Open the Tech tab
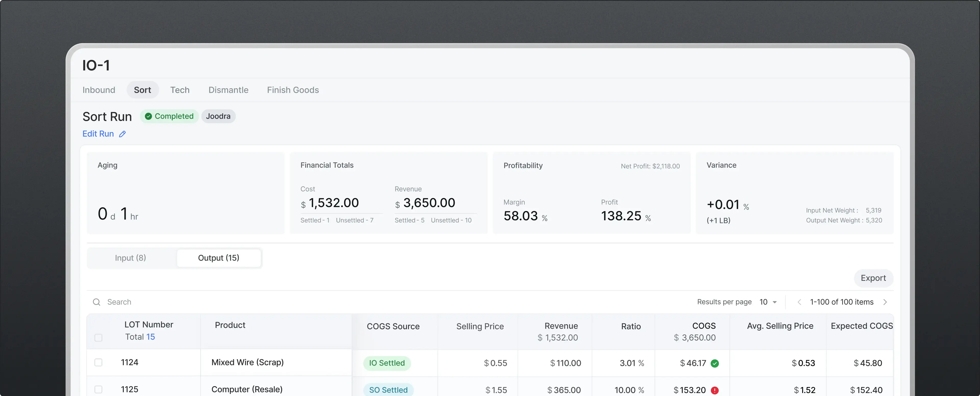The width and height of the screenshot is (980, 396). pos(180,90)
